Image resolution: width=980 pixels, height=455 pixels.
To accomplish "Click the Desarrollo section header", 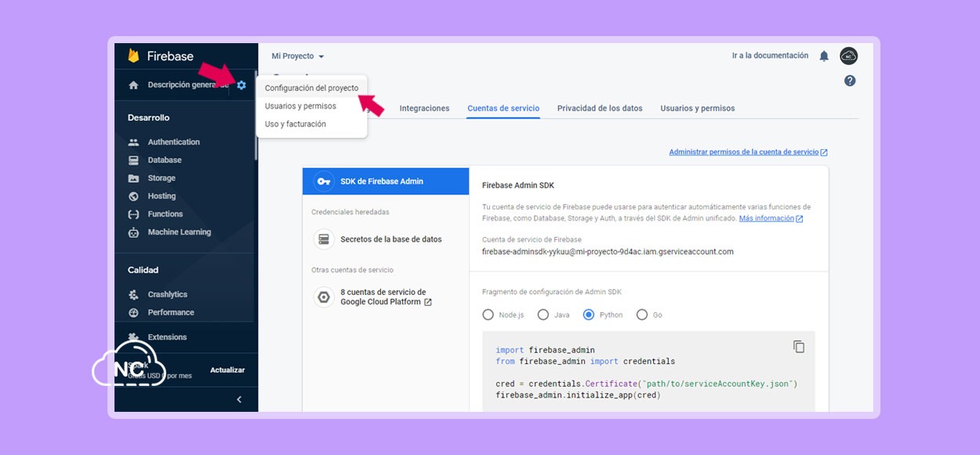I will (x=148, y=118).
